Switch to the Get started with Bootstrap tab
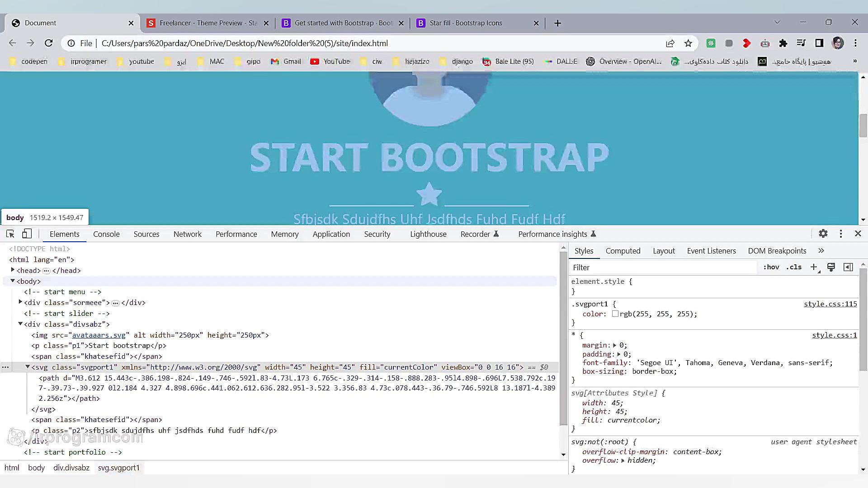The height and width of the screenshot is (488, 868). coord(343,23)
